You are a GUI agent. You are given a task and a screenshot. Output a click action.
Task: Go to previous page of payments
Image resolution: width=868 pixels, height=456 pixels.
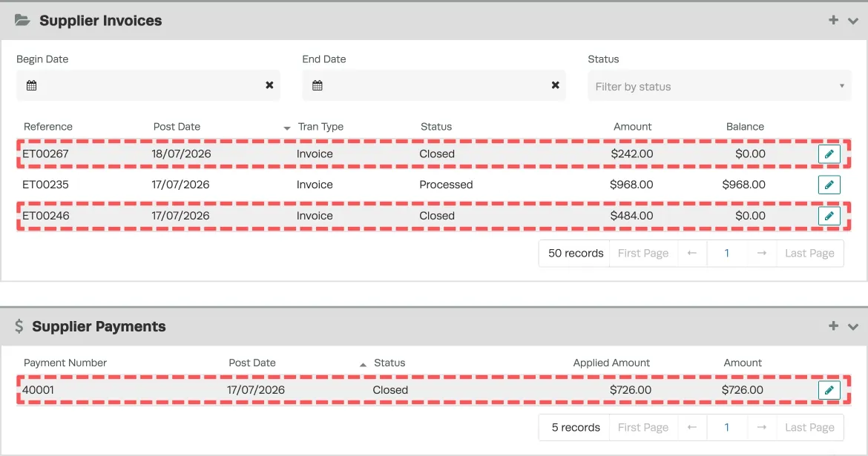tap(692, 428)
